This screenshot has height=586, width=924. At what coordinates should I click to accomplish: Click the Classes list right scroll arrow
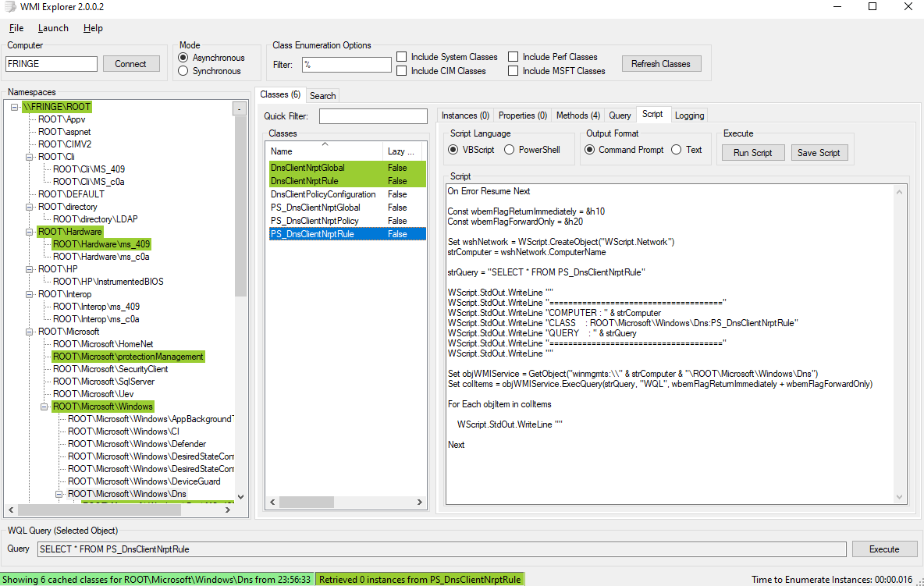pyautogui.click(x=420, y=503)
